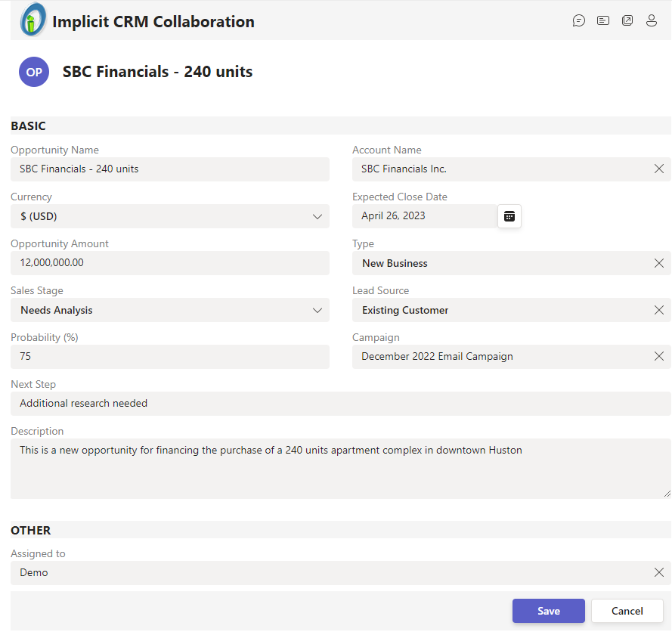The image size is (672, 632).
Task: Click the pop-out window icon in header
Action: click(627, 21)
